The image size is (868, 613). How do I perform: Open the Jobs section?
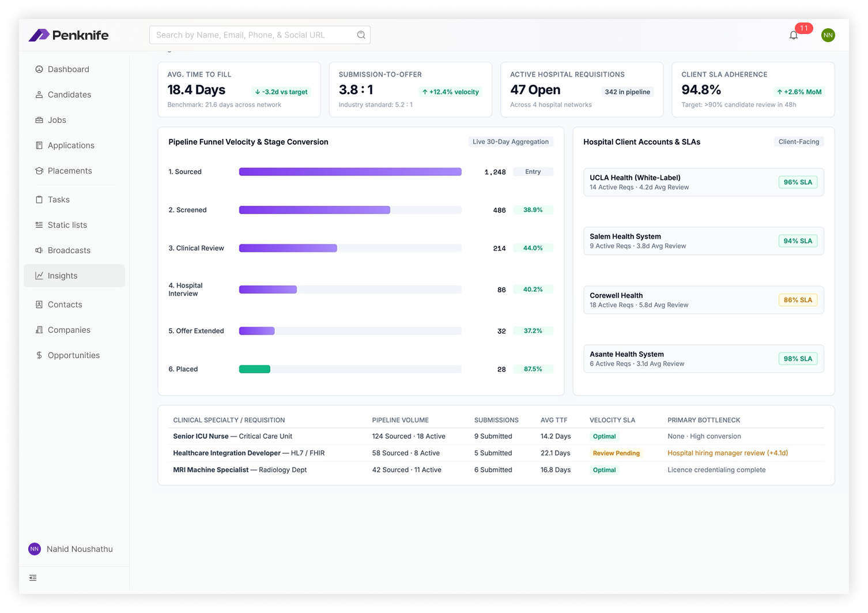pyautogui.click(x=74, y=120)
